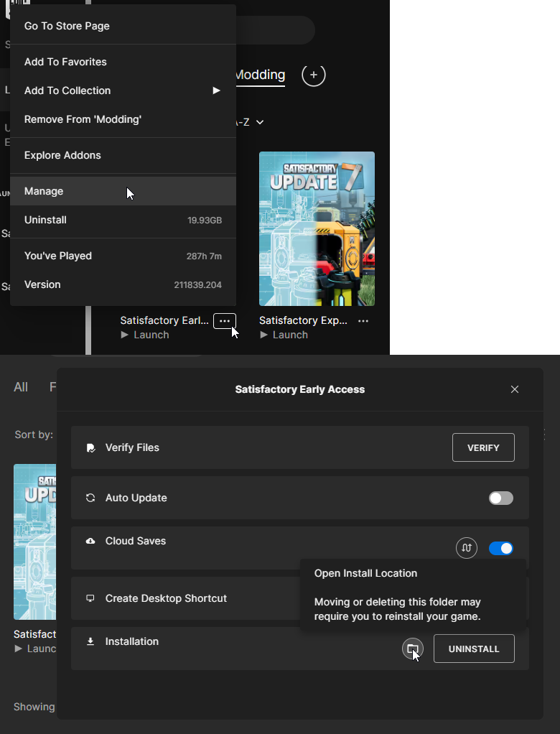
Task: Close the Satisfactory Early Access dialog
Action: 515,389
